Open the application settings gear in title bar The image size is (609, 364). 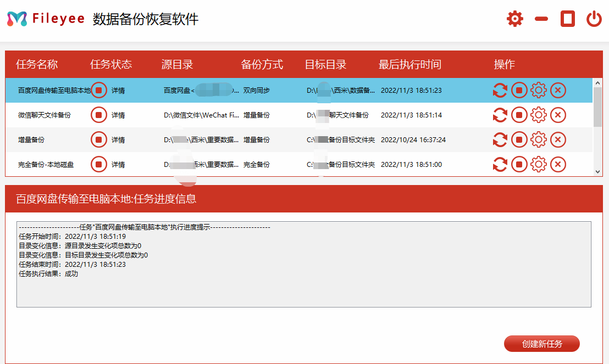(x=514, y=18)
